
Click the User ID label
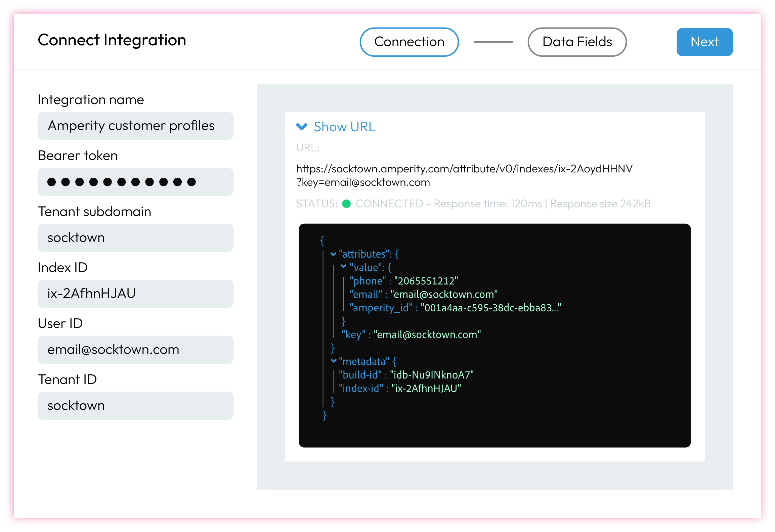click(60, 323)
